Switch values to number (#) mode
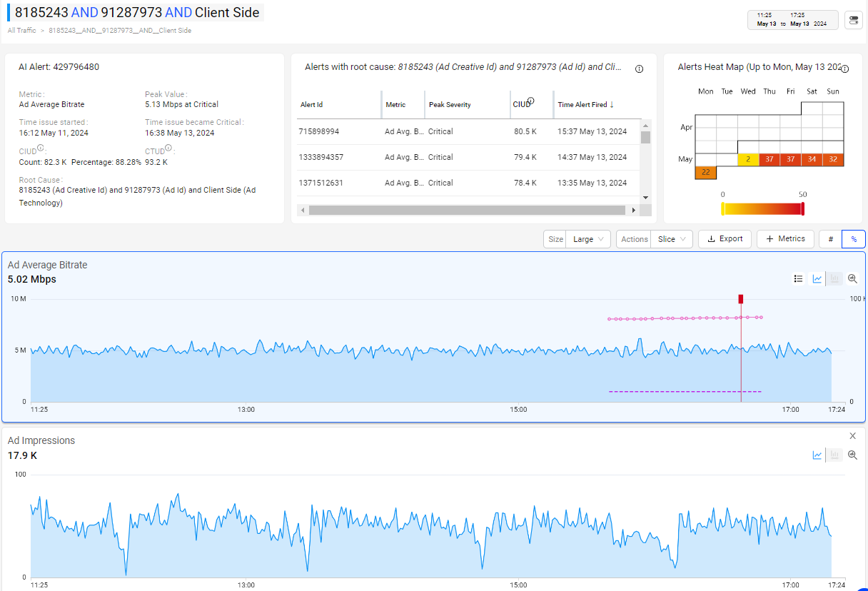The image size is (868, 591). tap(831, 239)
